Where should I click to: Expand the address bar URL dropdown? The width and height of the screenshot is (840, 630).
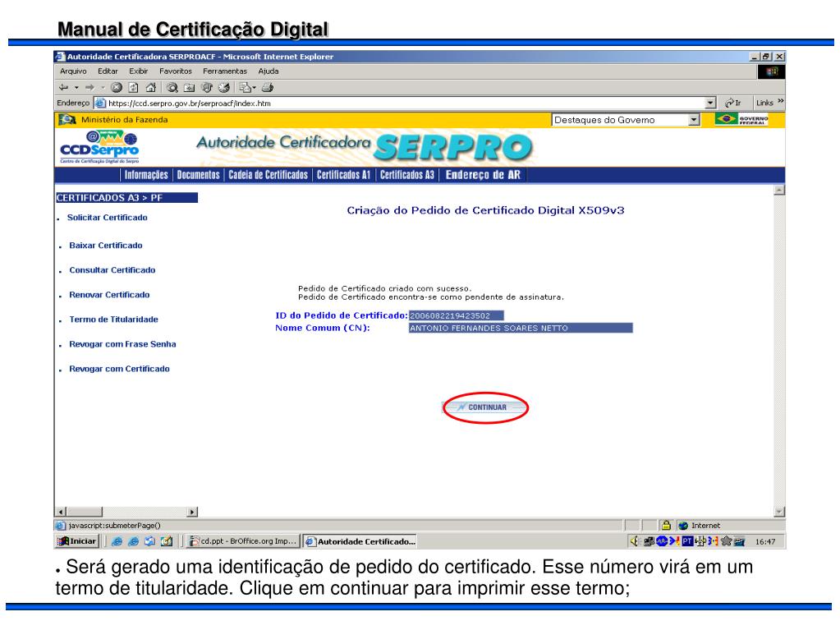[710, 103]
